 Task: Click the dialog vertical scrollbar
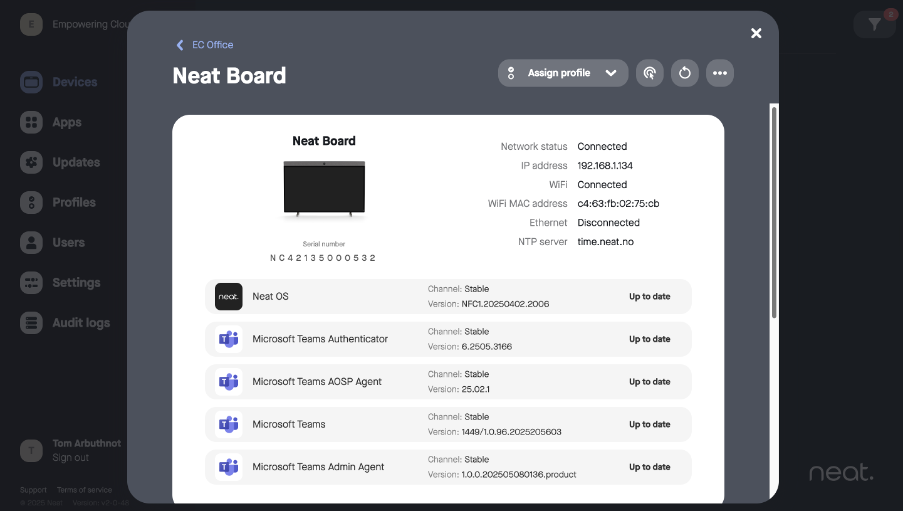click(x=774, y=211)
